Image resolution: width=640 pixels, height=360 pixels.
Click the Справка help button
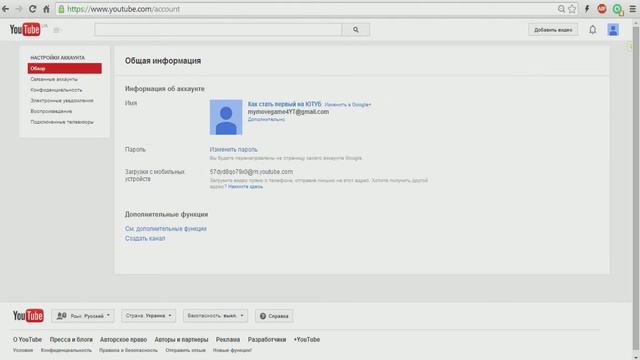274,316
